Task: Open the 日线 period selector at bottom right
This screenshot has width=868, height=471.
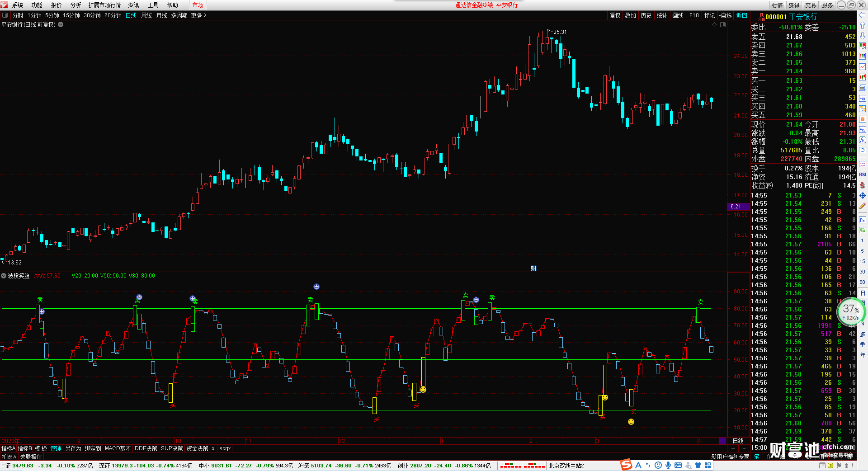Action: tap(738, 441)
